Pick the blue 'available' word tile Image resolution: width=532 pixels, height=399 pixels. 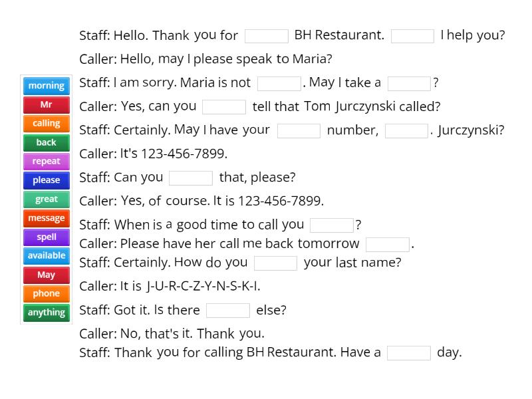click(46, 255)
